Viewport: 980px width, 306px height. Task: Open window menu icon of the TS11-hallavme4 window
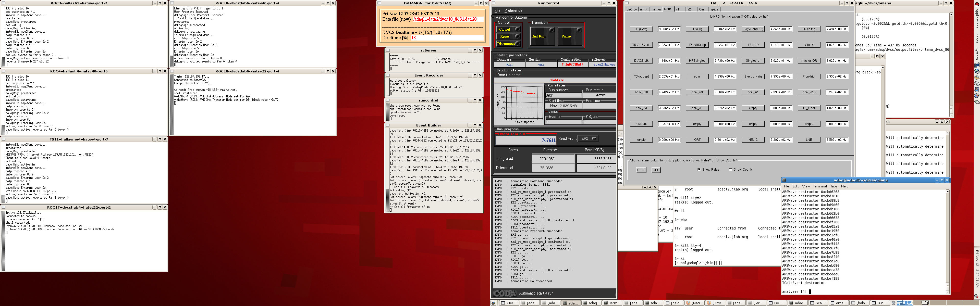(3, 139)
